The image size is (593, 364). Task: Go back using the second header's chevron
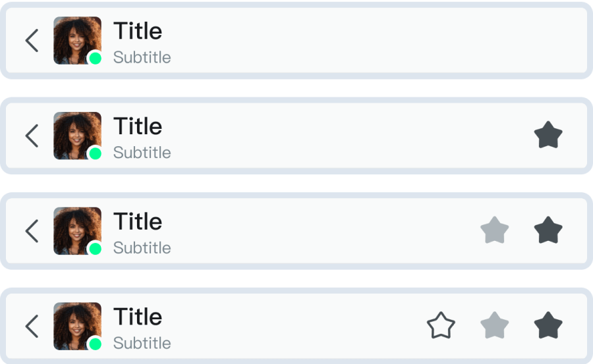(32, 136)
